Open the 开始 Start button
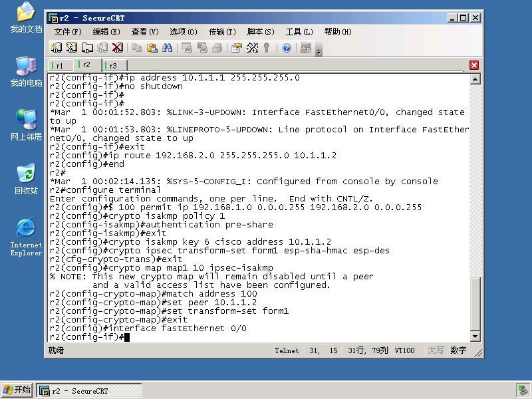Viewport: 532px width, 399px height. pos(17,390)
